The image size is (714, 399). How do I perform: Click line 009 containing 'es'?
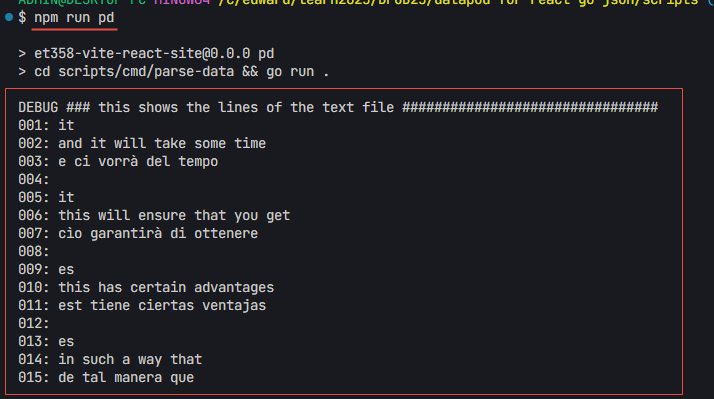46,269
